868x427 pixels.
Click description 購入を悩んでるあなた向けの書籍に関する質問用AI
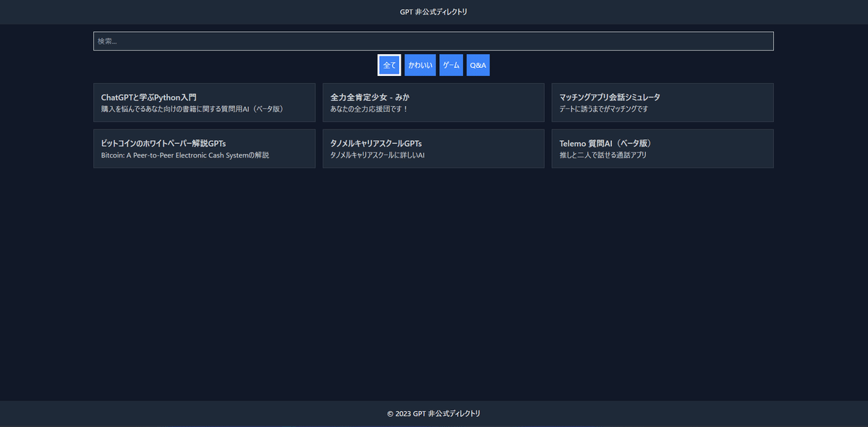(x=192, y=109)
